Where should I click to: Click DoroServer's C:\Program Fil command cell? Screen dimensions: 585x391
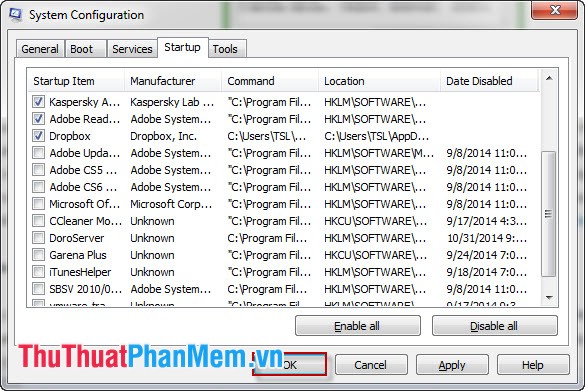(x=267, y=238)
